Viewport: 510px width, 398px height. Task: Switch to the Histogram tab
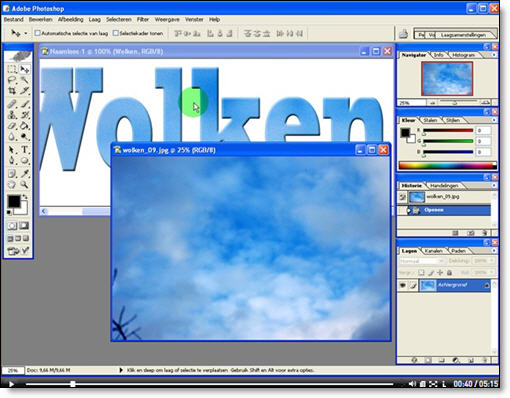[x=463, y=55]
